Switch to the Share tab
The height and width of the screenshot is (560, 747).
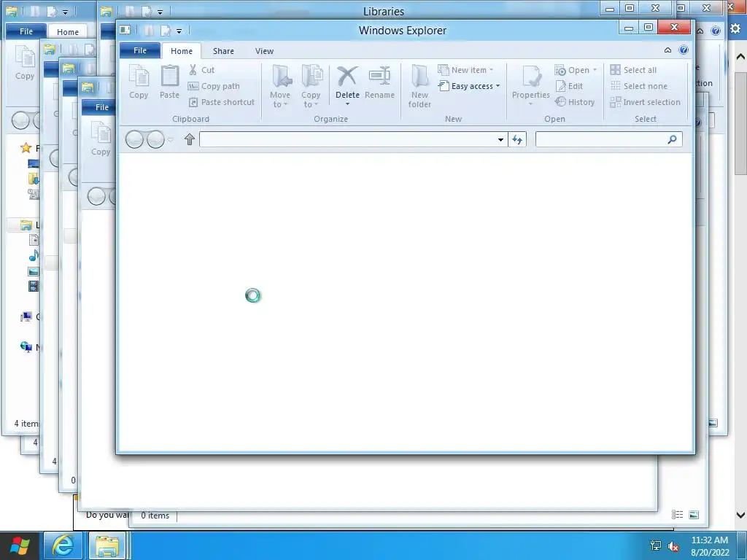click(223, 51)
